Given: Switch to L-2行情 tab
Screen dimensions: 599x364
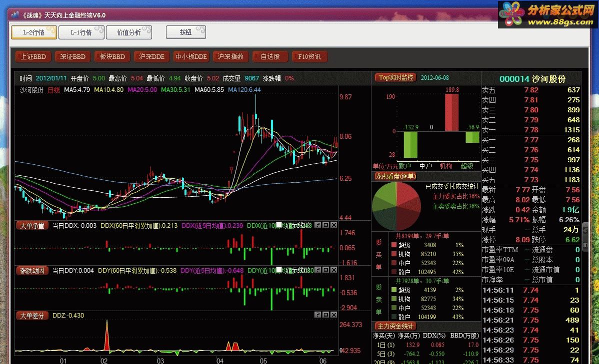Looking at the screenshot, I should click(34, 32).
